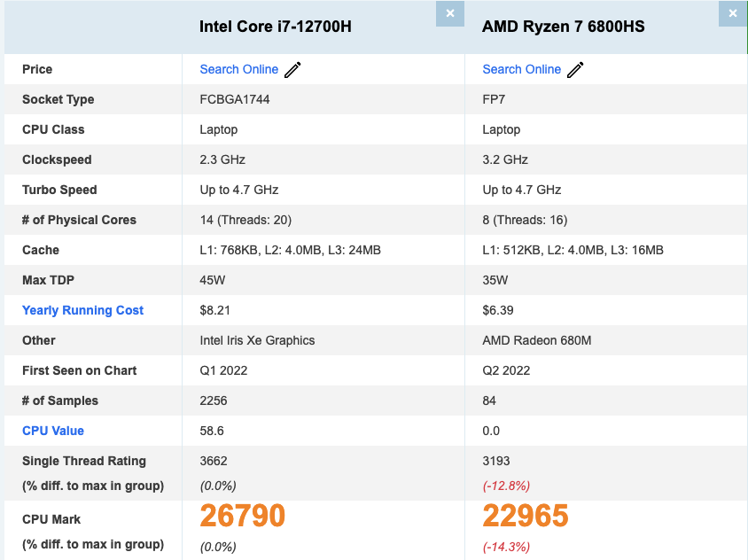The height and width of the screenshot is (560, 748).
Task: Select the CPU Mark score 26790
Action: point(242,516)
